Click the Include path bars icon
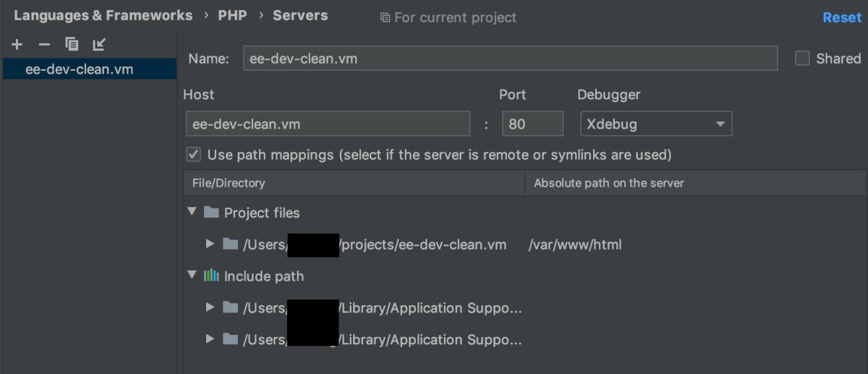868x374 pixels. point(211,276)
